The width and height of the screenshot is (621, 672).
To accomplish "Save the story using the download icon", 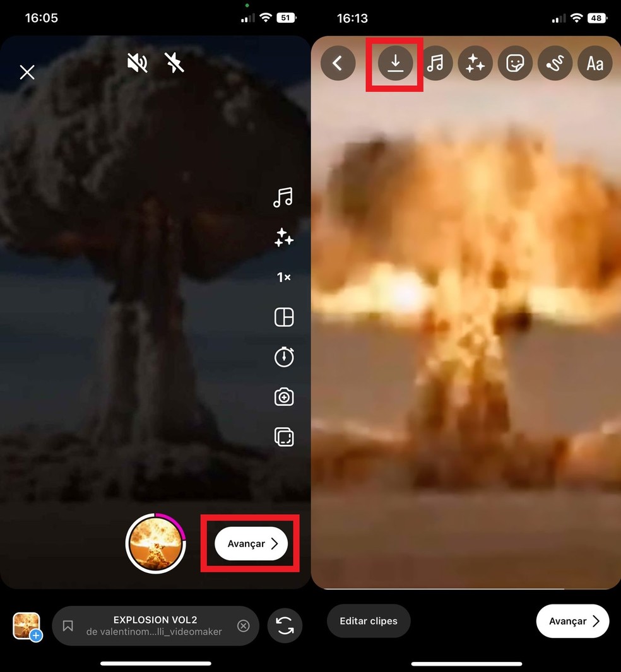I will [x=394, y=63].
